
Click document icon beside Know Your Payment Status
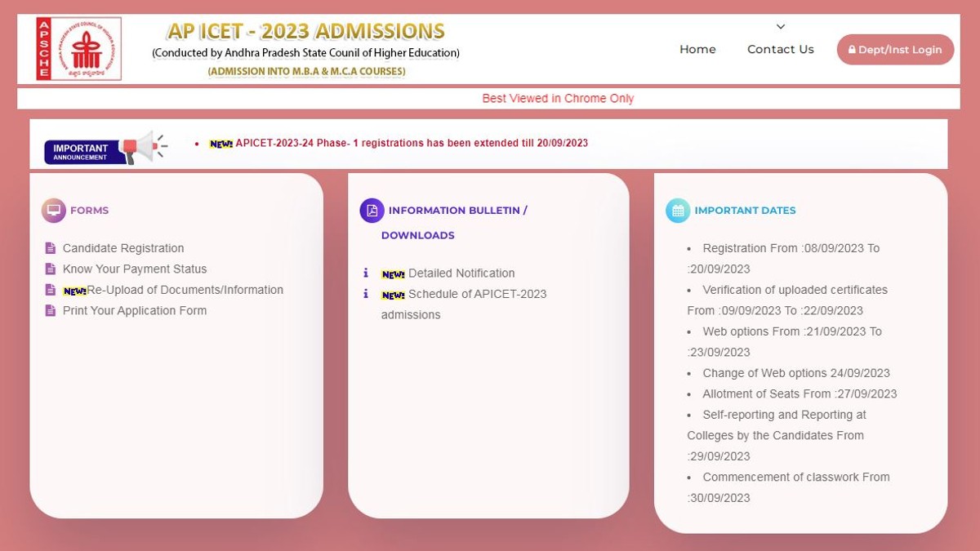tap(51, 269)
